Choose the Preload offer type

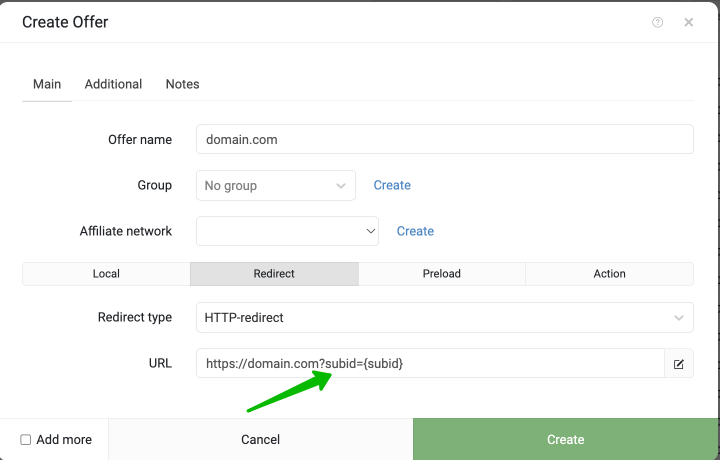point(442,274)
